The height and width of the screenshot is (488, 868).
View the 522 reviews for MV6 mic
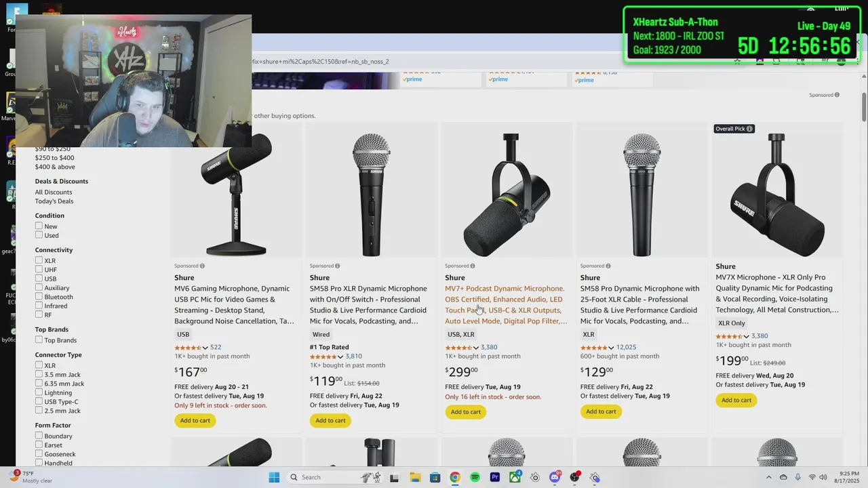tap(216, 347)
